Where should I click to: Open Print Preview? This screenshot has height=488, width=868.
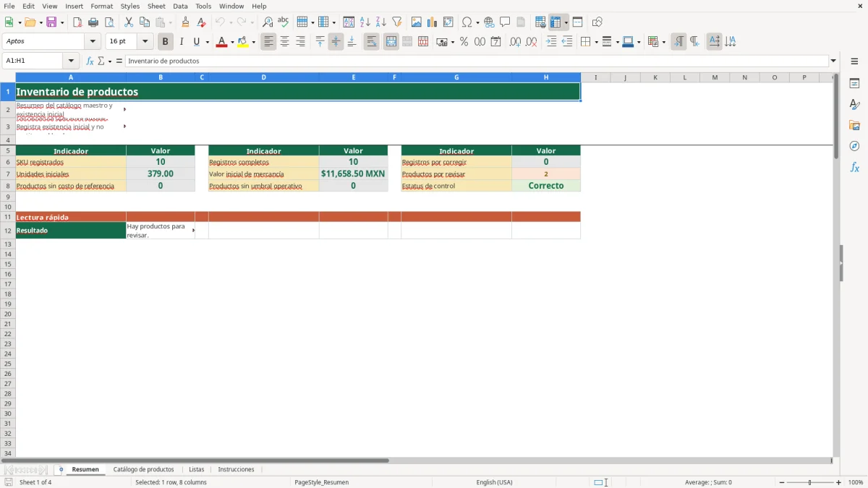click(x=109, y=22)
